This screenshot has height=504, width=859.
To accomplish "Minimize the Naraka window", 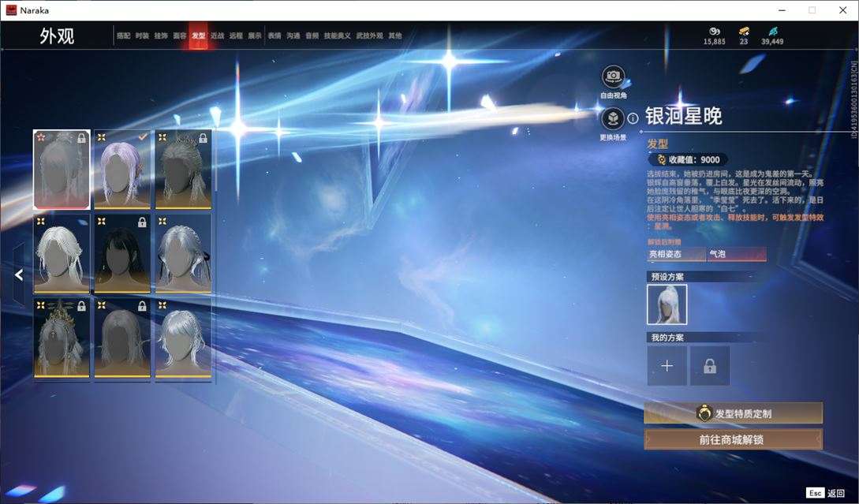I will coord(782,10).
